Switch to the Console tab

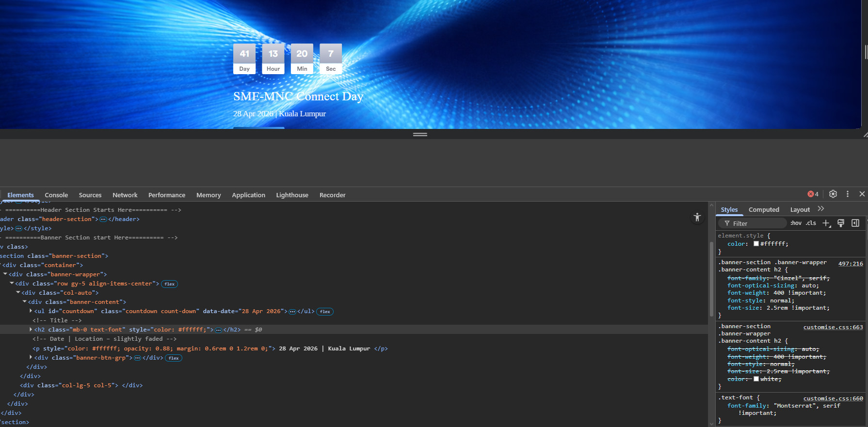pyautogui.click(x=56, y=195)
